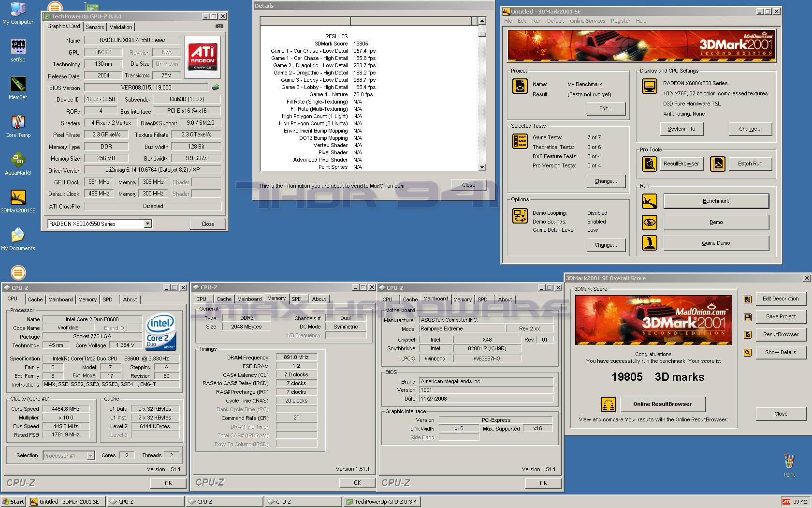Click the Game Demo icon
The height and width of the screenshot is (508, 812).
tap(649, 243)
